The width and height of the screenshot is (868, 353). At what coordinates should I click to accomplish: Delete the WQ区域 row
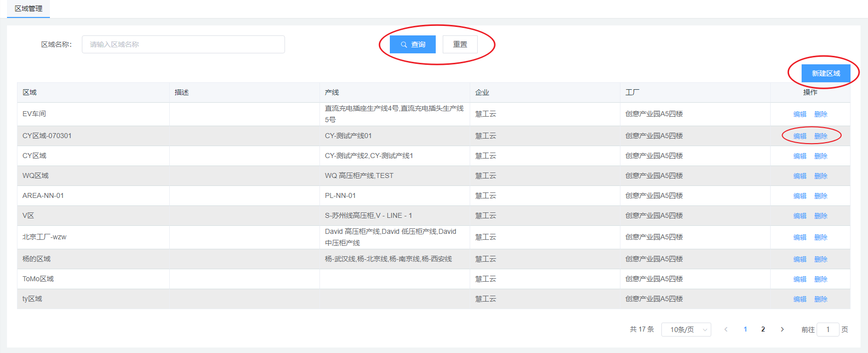(x=821, y=176)
